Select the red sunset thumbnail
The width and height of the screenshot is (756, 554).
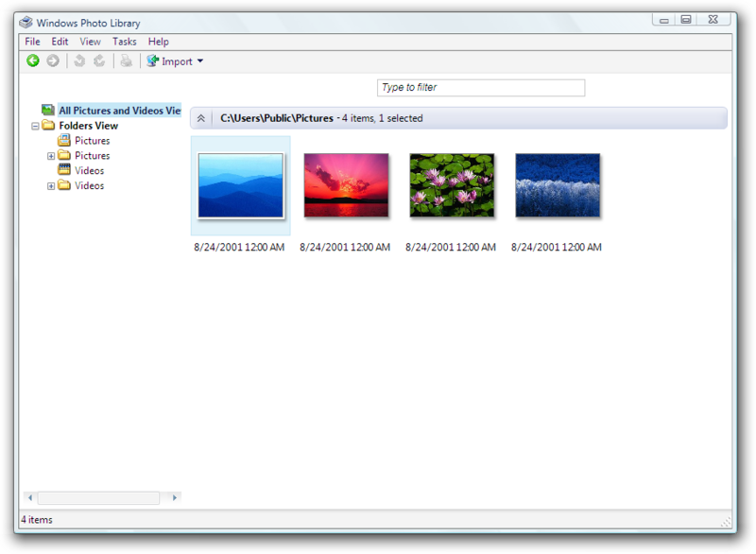(x=346, y=185)
